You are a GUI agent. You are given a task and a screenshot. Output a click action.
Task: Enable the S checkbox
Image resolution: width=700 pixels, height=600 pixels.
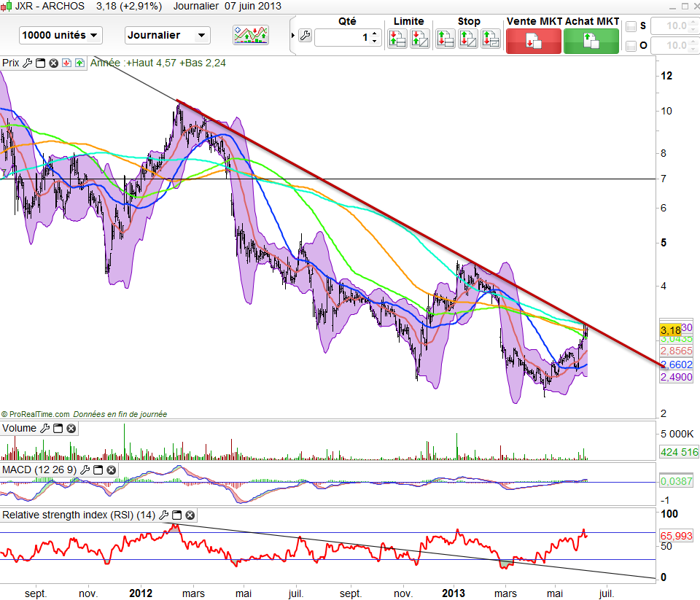pos(631,27)
